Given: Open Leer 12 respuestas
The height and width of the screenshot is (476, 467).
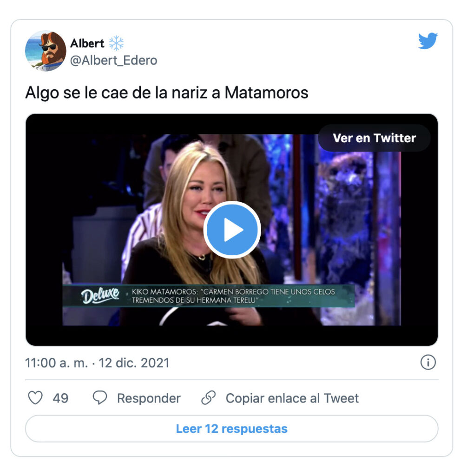Looking at the screenshot, I should point(232,429).
